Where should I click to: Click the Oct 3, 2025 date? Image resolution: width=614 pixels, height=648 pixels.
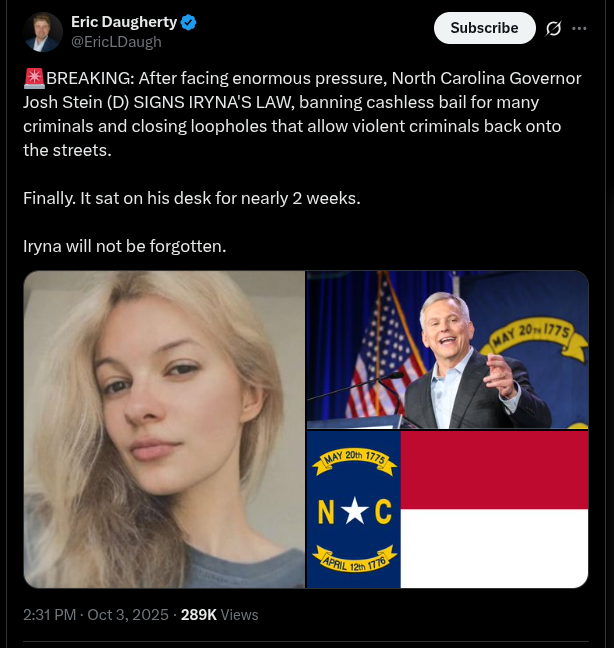point(128,614)
